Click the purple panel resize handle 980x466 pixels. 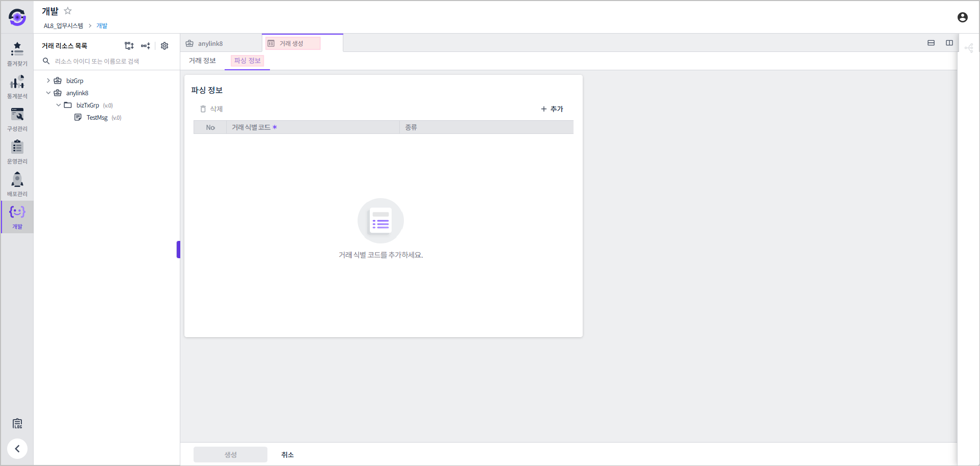pyautogui.click(x=178, y=250)
